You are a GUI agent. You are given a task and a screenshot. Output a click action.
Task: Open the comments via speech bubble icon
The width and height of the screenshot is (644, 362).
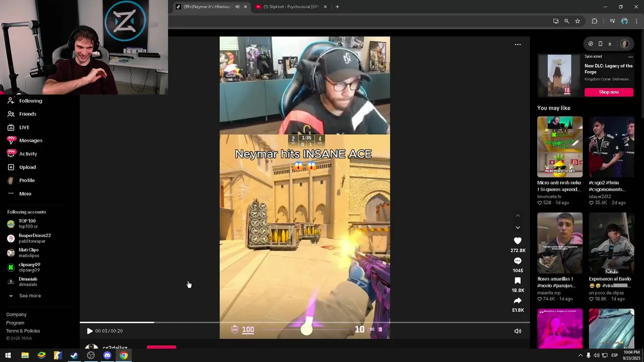pyautogui.click(x=518, y=261)
